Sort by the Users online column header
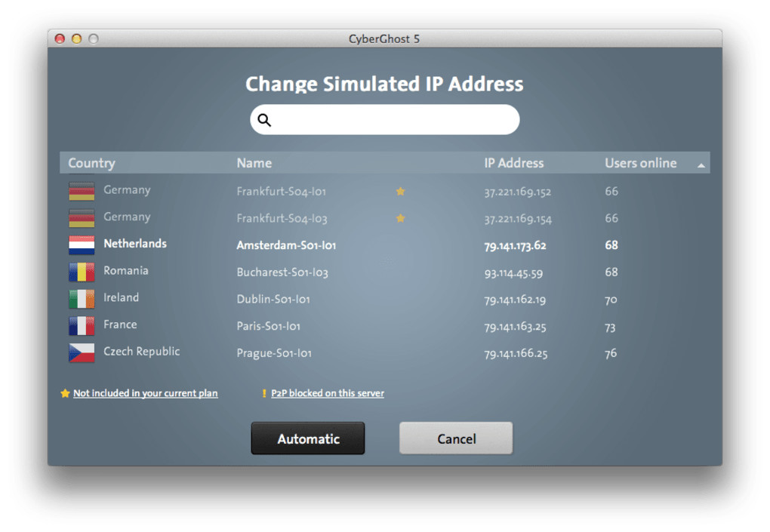The width and height of the screenshot is (770, 532). pyautogui.click(x=640, y=163)
